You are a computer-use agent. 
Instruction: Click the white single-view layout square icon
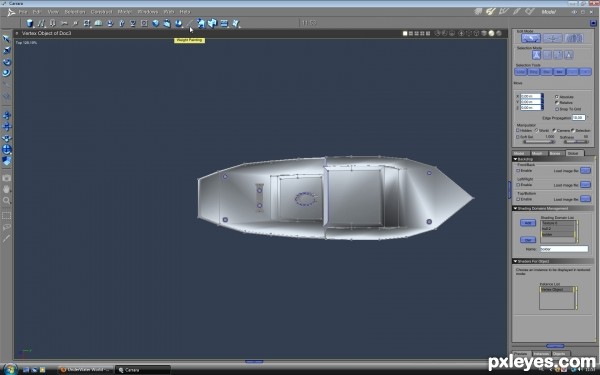point(405,34)
